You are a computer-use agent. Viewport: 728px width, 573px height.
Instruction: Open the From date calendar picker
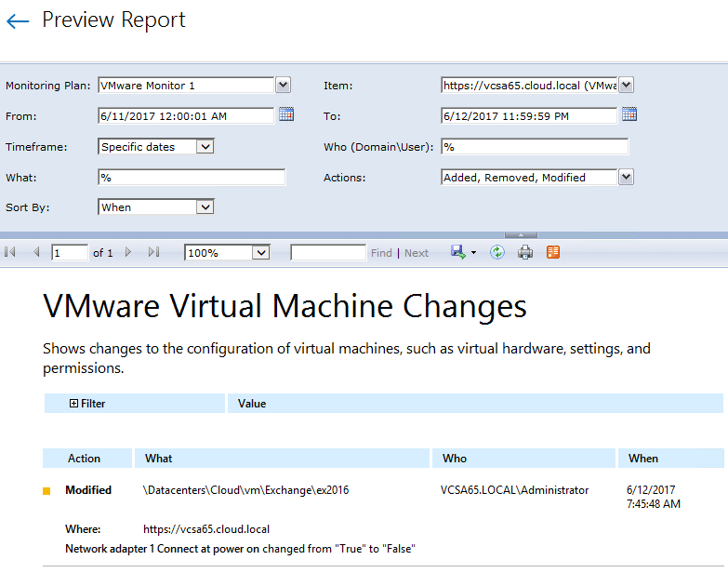pos(286,114)
